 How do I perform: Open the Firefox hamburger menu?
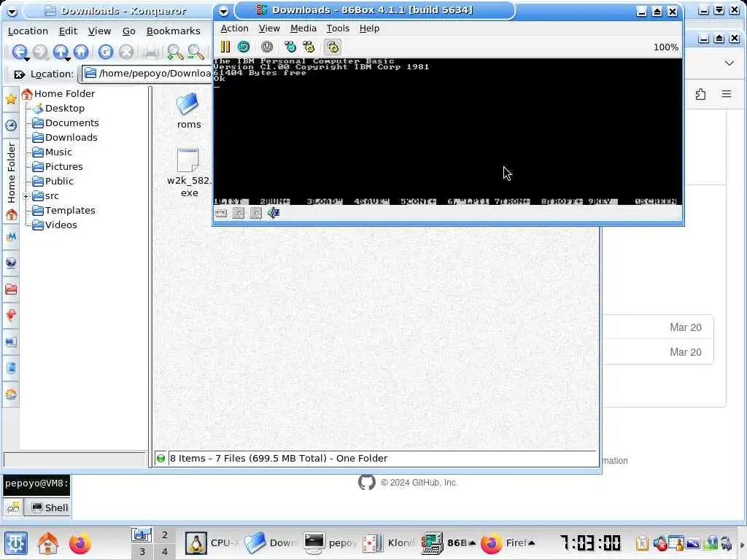pyautogui.click(x=727, y=94)
